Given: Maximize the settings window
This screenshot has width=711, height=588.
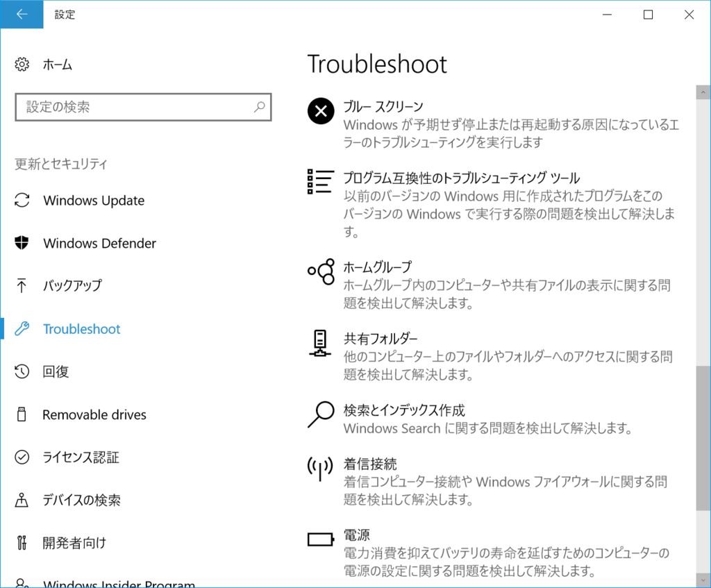Looking at the screenshot, I should [649, 15].
